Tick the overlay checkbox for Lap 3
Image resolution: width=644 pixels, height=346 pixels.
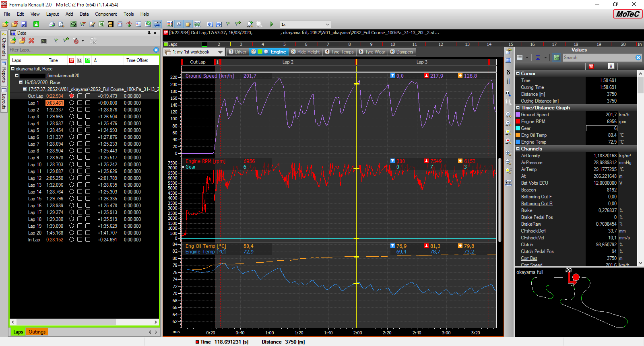(80, 117)
